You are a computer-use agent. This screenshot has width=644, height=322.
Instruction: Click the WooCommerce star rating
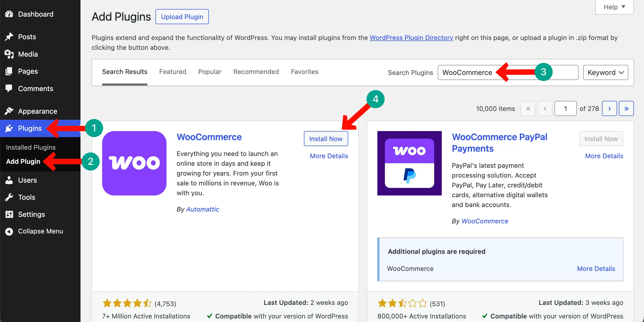tap(127, 303)
